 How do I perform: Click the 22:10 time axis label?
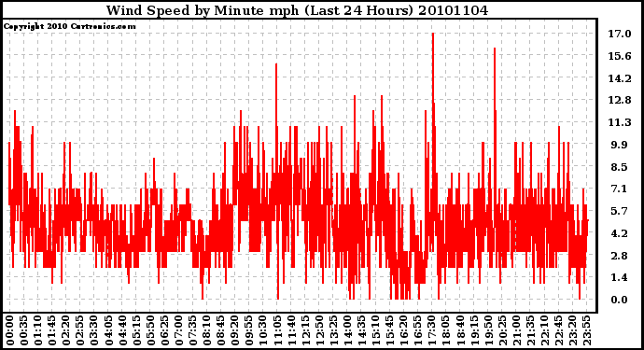coord(545,331)
